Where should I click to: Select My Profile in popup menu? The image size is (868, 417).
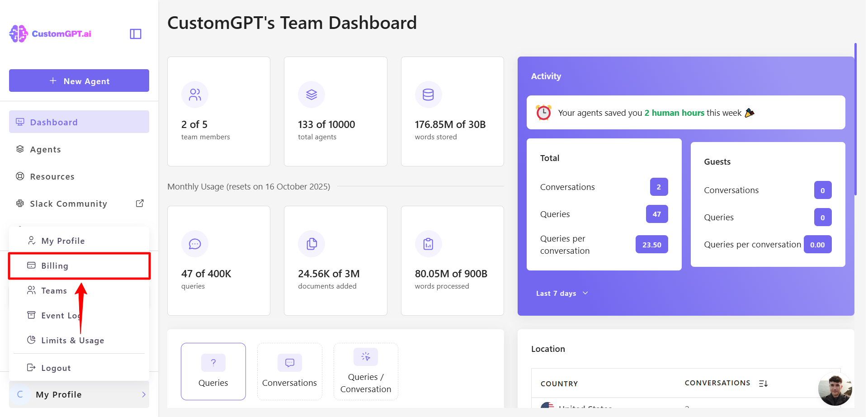[79, 241]
